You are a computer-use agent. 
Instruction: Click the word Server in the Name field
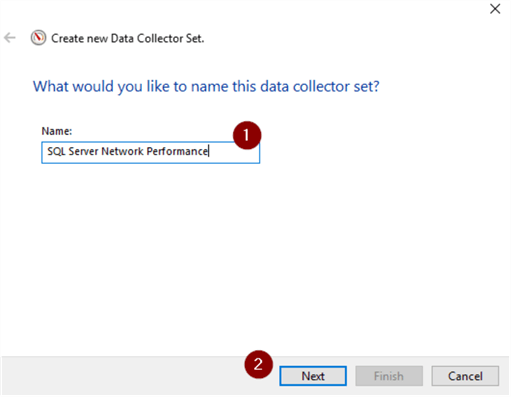point(83,151)
